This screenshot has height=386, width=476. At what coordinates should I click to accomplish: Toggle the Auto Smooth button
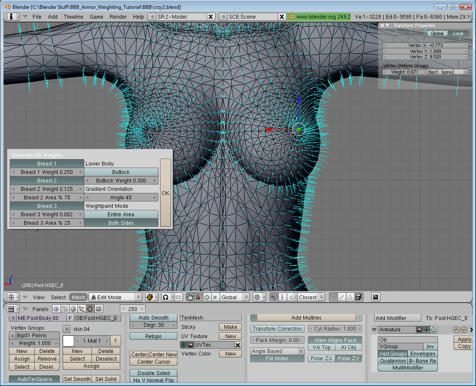click(x=153, y=318)
